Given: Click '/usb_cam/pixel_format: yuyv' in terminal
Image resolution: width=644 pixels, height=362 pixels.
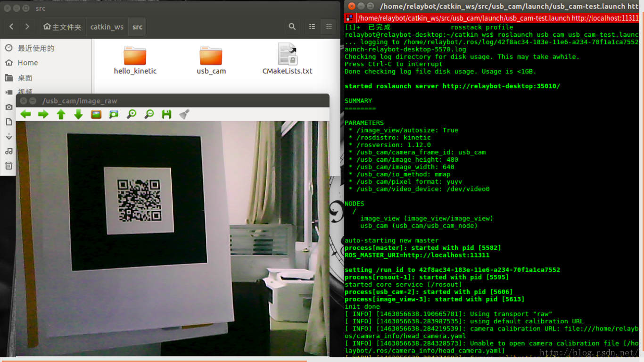Looking at the screenshot, I should [x=409, y=181].
